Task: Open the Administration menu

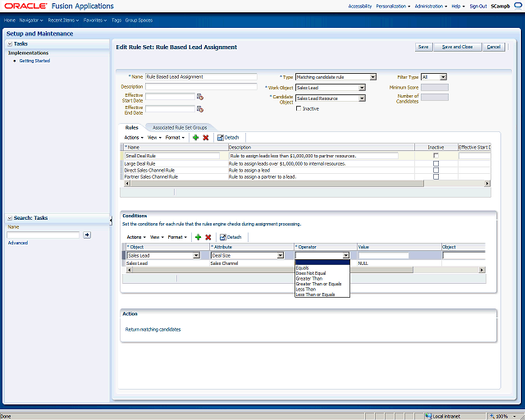Action: 431,6
